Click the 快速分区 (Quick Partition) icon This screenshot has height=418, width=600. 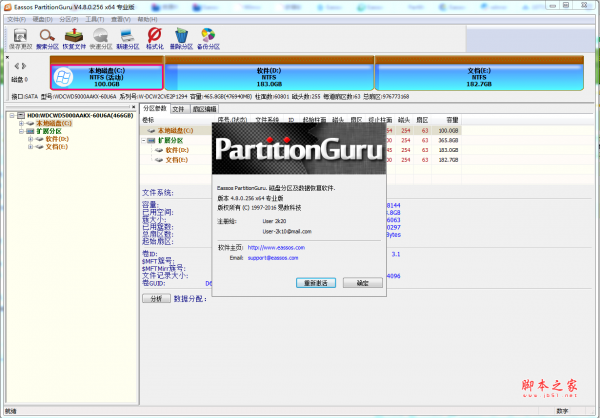101,39
